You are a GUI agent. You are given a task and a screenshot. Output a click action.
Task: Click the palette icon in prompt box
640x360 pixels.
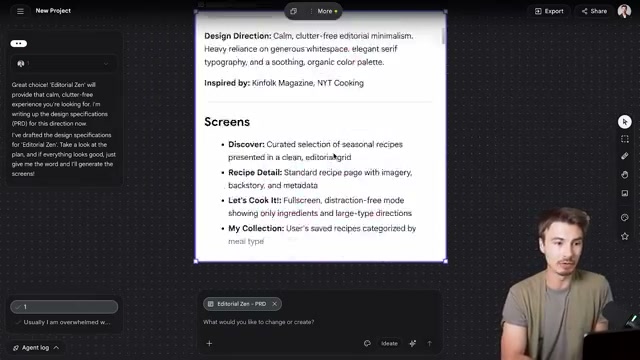pos(367,344)
